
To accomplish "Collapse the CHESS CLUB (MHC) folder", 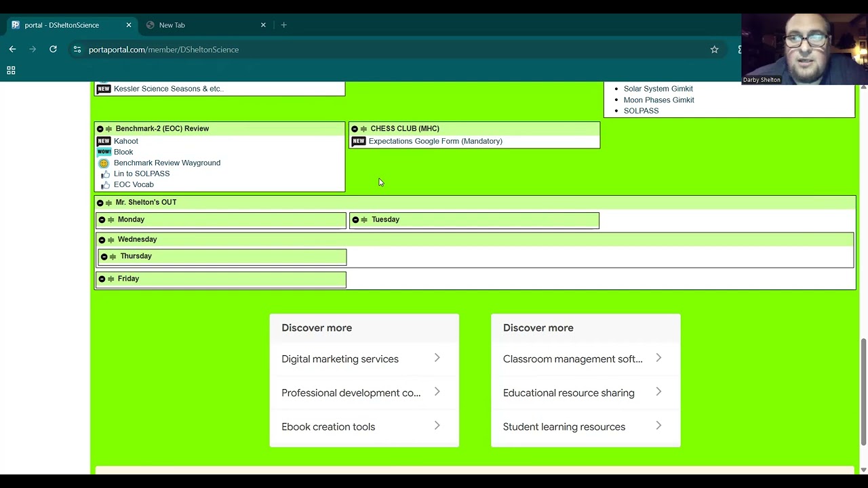I will click(x=355, y=129).
